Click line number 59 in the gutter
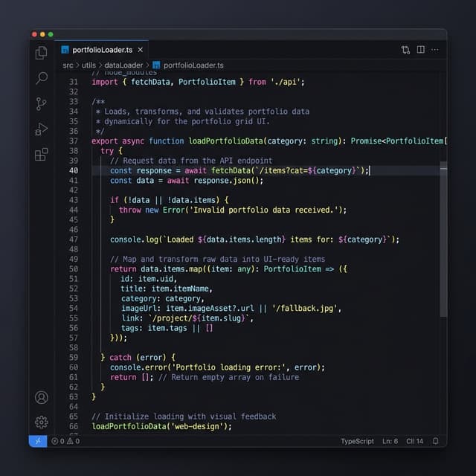476x476 pixels. click(74, 358)
